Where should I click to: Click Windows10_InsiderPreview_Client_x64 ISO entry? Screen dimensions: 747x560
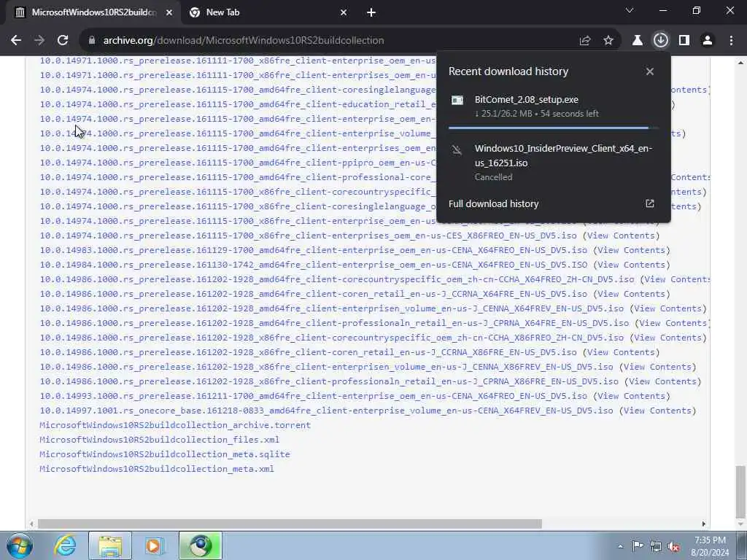coord(554,163)
